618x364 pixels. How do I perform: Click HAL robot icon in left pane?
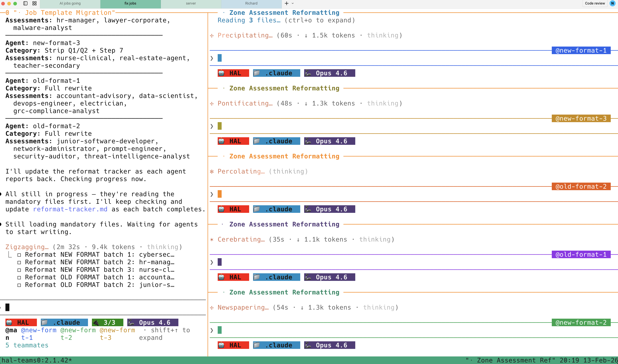click(9, 323)
